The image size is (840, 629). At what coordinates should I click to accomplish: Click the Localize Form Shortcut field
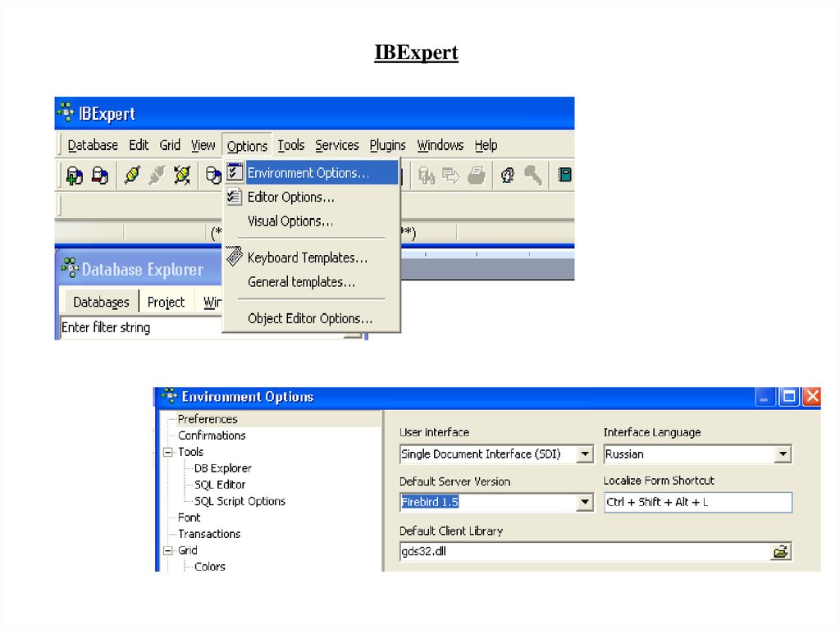pos(697,503)
